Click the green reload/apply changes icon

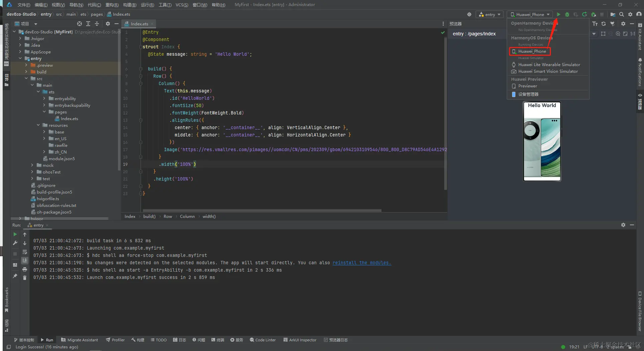[x=584, y=14]
